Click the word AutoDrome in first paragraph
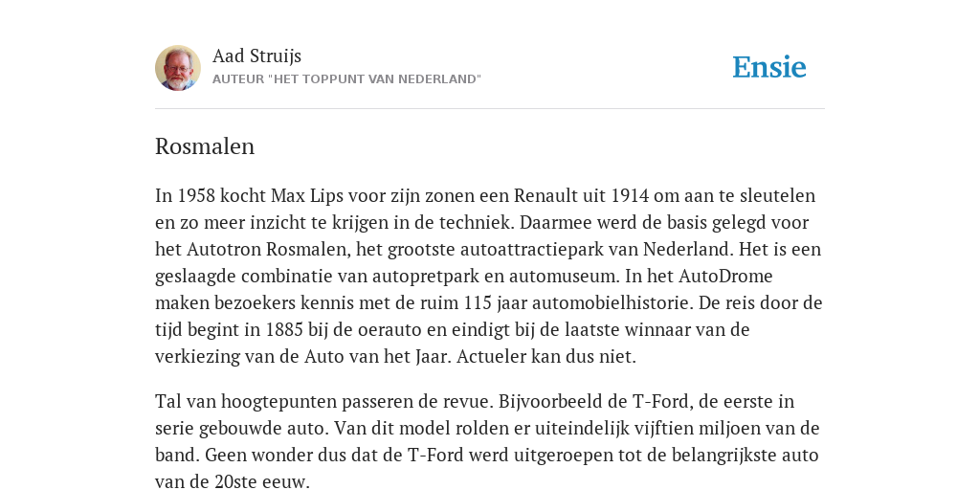 [x=725, y=277]
